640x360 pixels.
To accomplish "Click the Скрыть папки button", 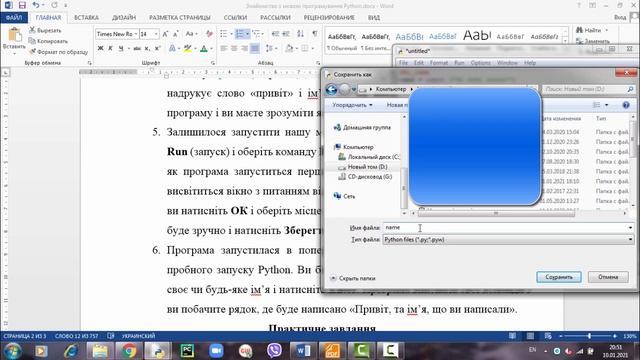I will click(353, 278).
